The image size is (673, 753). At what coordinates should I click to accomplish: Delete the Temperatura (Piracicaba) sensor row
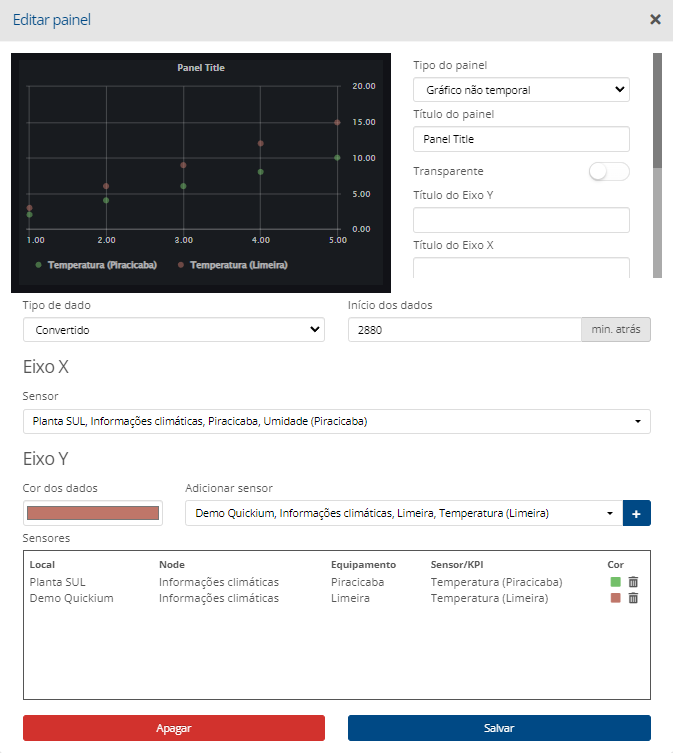633,582
